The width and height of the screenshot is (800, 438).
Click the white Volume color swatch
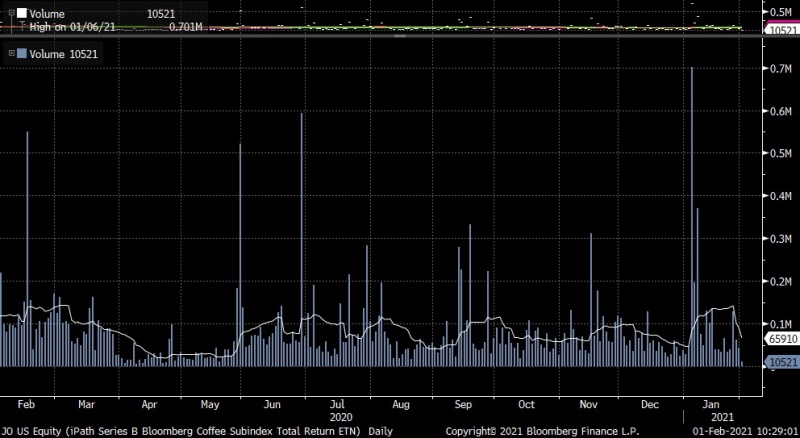(22, 13)
